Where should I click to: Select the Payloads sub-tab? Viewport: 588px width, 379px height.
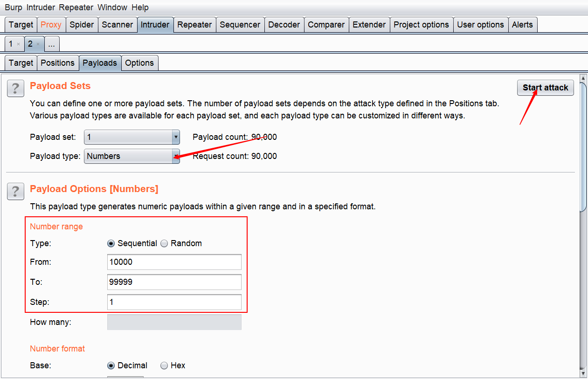[100, 63]
